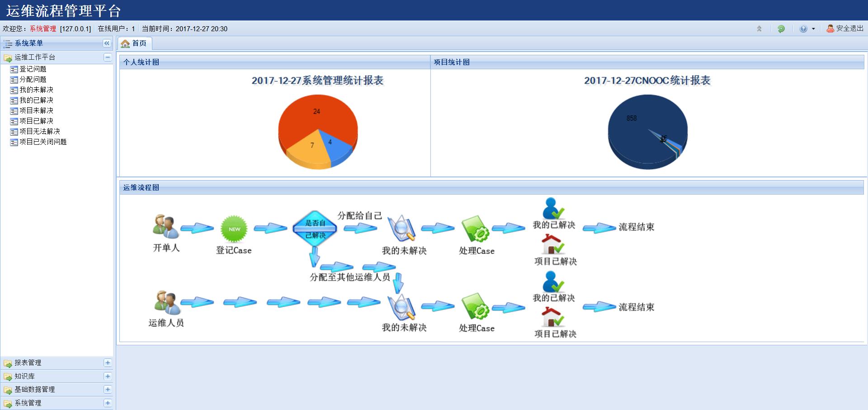Click 我的已解决 user-check icon in 运维人员 row
Viewport: 868px width, 410px height.
click(x=553, y=281)
